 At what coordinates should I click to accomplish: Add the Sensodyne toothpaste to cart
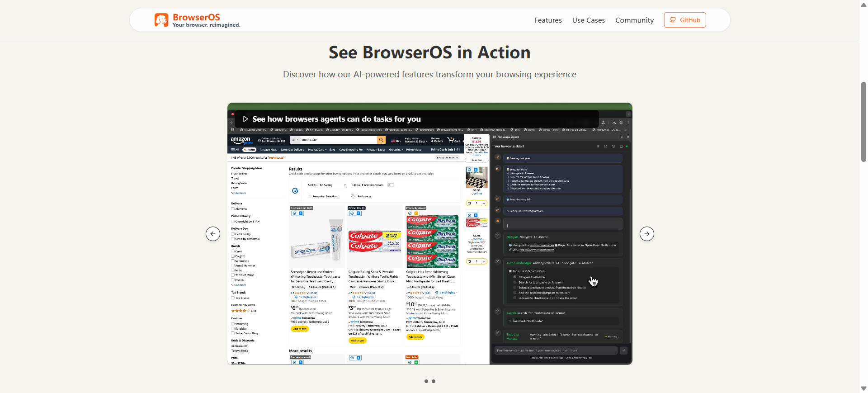click(299, 329)
